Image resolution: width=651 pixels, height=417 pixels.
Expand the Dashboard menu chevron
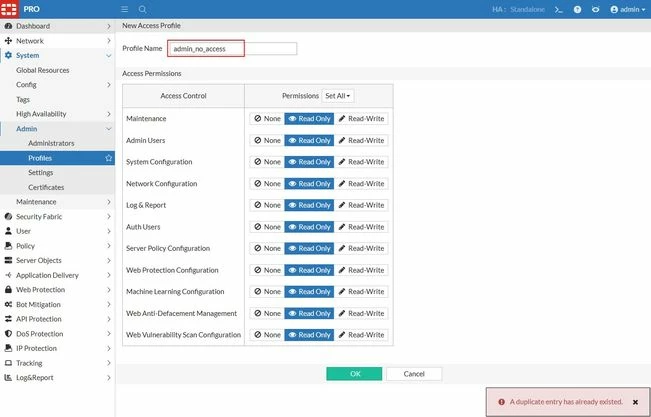pos(109,26)
